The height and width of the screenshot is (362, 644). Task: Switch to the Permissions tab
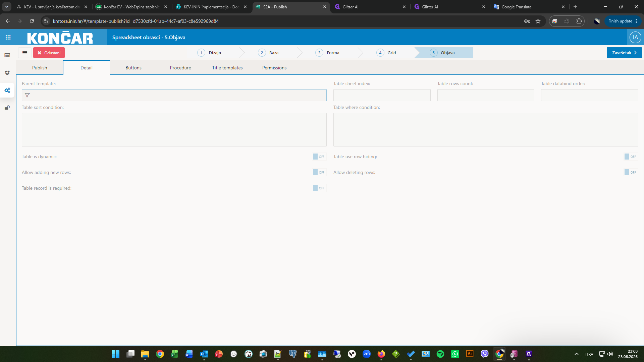(x=274, y=68)
